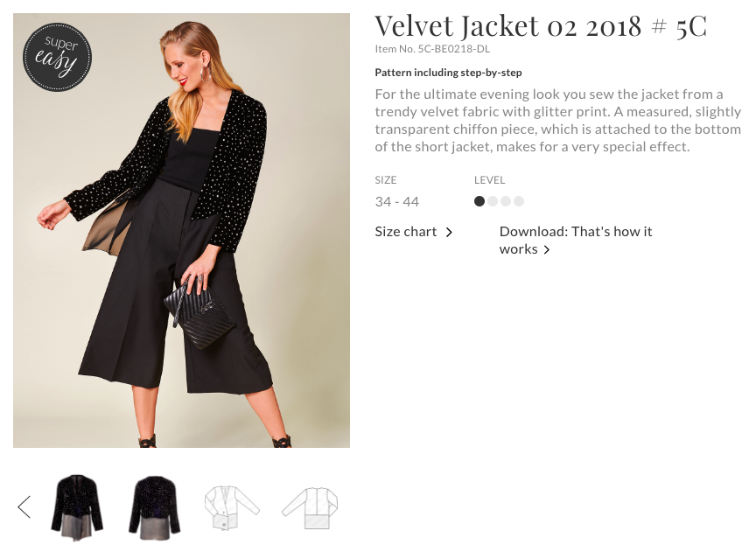
Task: Click the 'super easy' badge
Action: [58, 57]
